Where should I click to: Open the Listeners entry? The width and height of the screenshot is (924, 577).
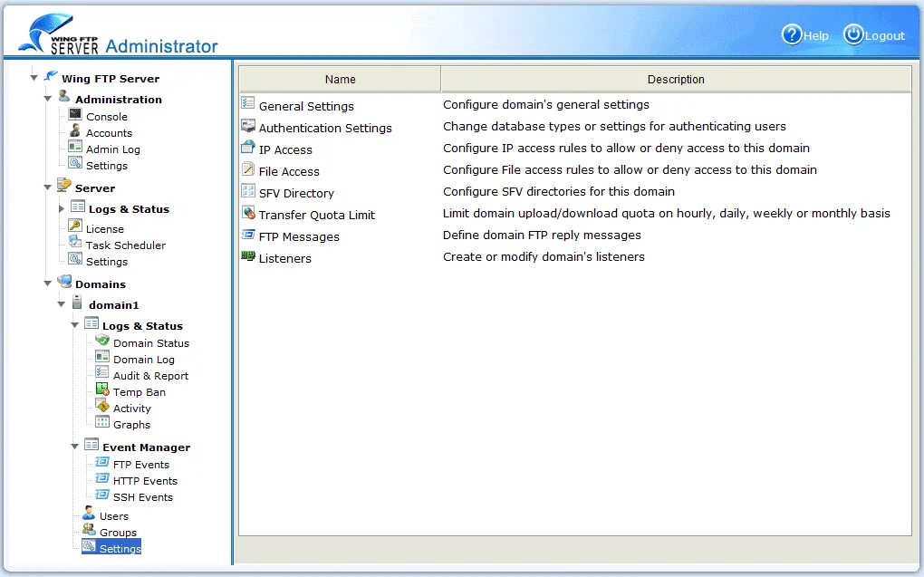[284, 258]
